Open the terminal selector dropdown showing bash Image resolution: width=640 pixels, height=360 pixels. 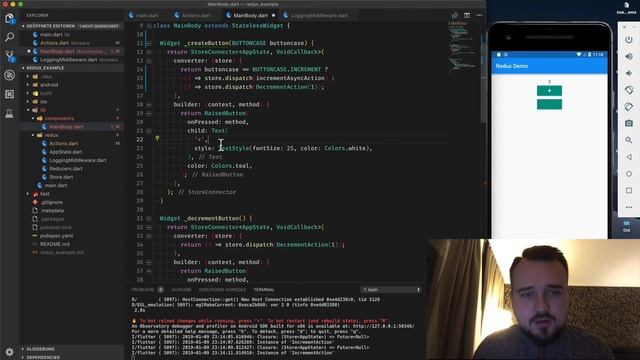pos(391,290)
